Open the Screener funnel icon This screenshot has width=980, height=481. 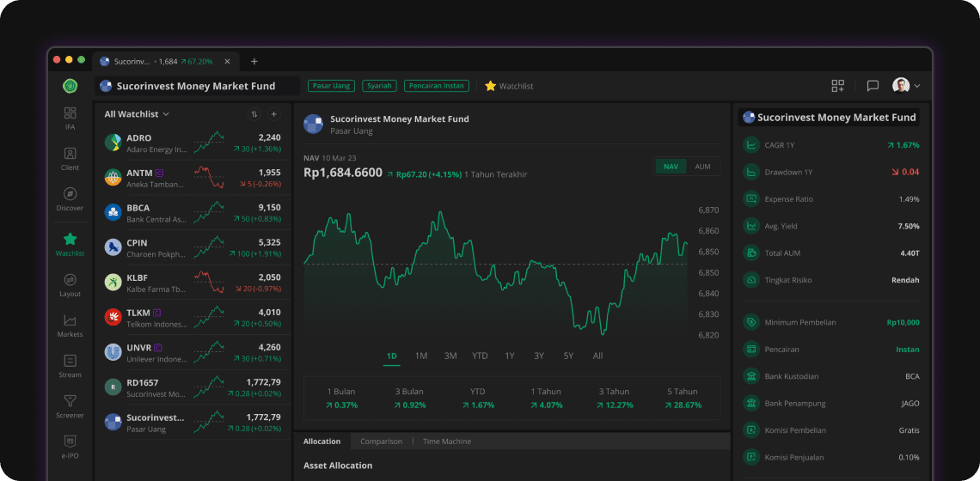[70, 405]
